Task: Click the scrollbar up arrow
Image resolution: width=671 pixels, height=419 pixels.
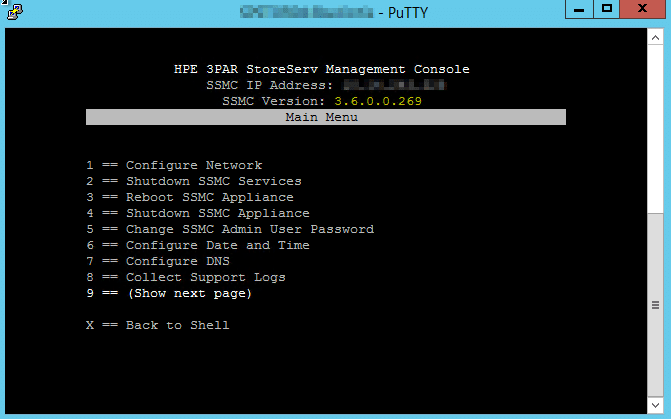Action: pyautogui.click(x=654, y=37)
